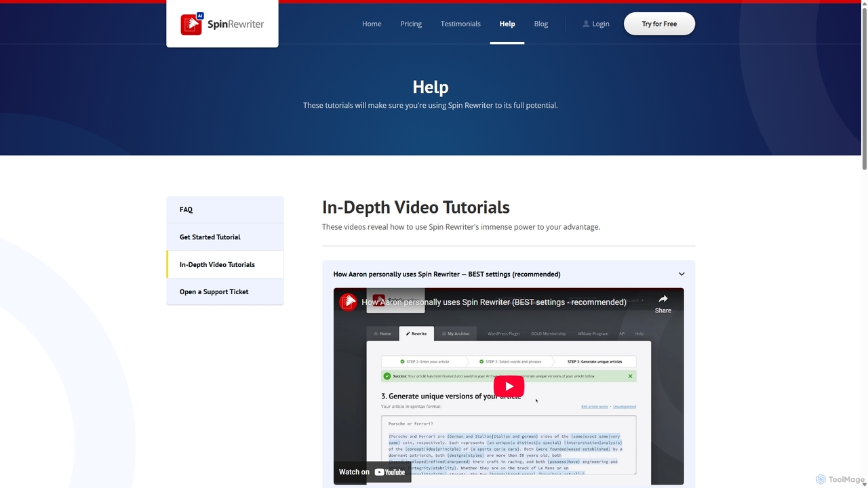Click the Try for Free button
Viewport: 868px width, 488px height.
click(x=659, y=24)
